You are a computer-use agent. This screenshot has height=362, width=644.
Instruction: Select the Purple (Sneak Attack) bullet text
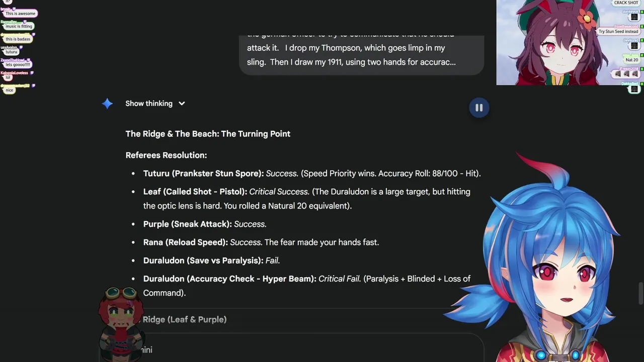(205, 224)
